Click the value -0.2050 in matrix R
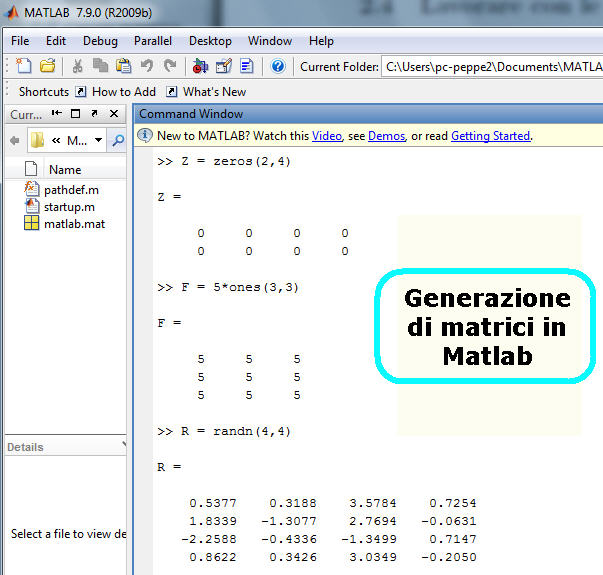The height and width of the screenshot is (575, 603). point(449,557)
